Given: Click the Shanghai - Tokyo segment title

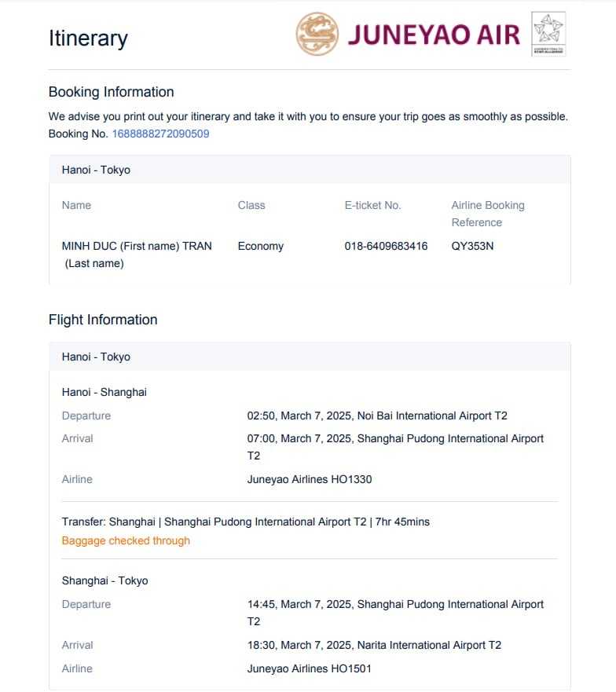Looking at the screenshot, I should [x=104, y=580].
